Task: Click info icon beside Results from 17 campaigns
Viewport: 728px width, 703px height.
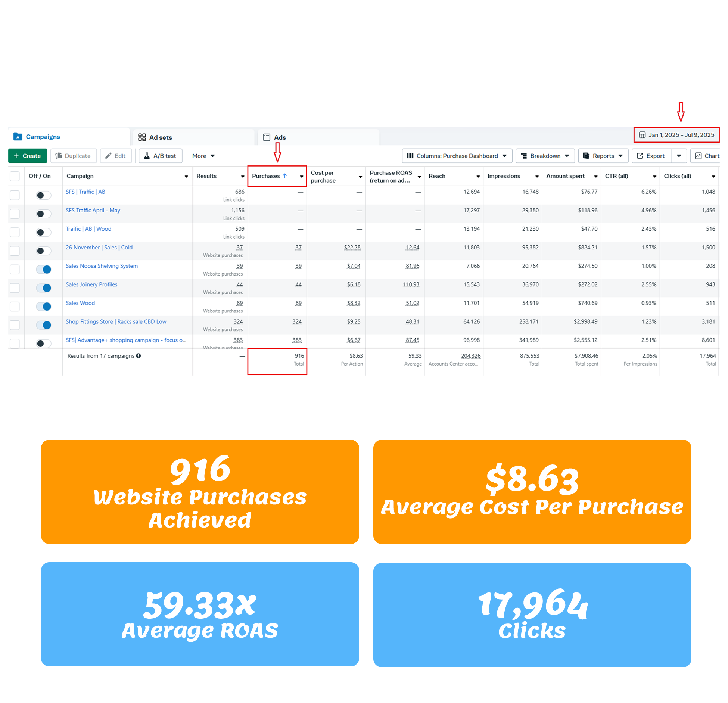Action: [x=139, y=355]
